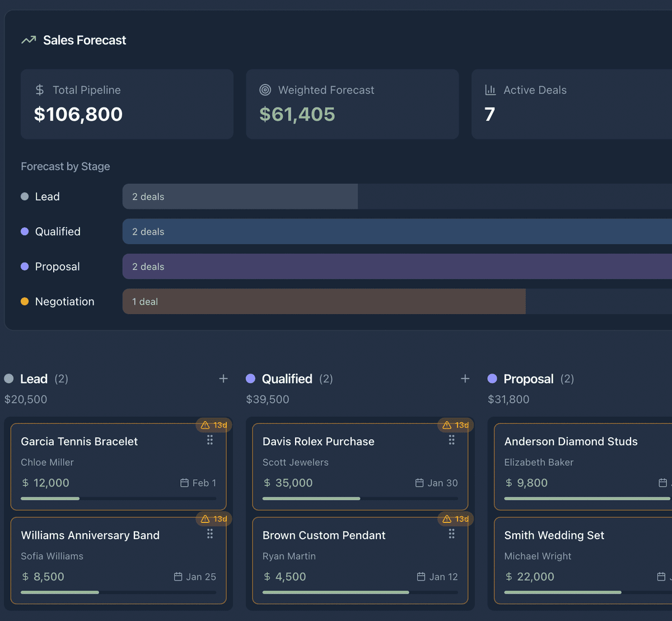Grab the drag handle on Garcia Tennis Bracelet
Image resolution: width=672 pixels, height=621 pixels.
pos(210,440)
